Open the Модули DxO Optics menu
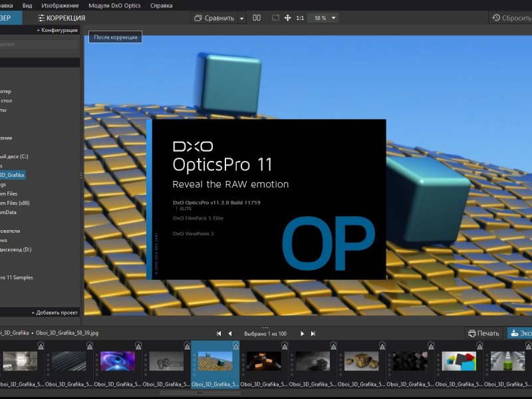This screenshot has width=532, height=399. pos(114,5)
